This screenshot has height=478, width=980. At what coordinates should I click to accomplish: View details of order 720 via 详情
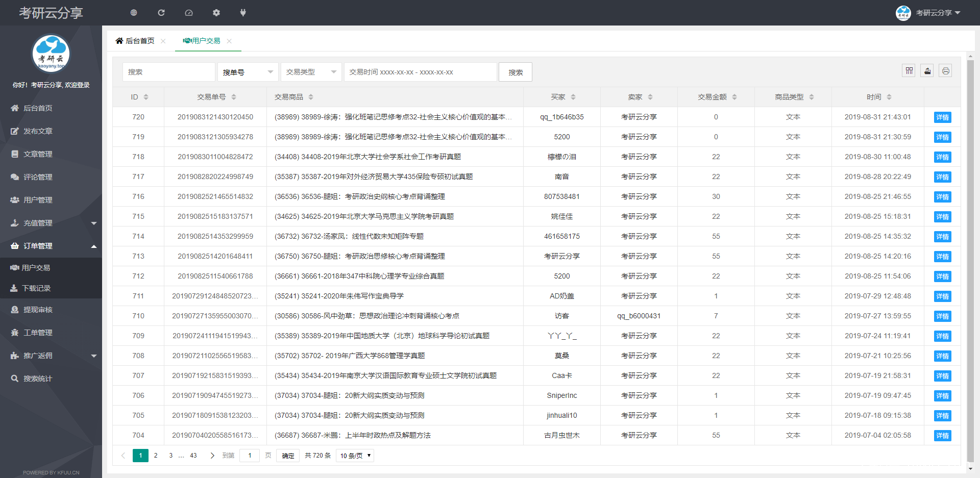pos(942,117)
